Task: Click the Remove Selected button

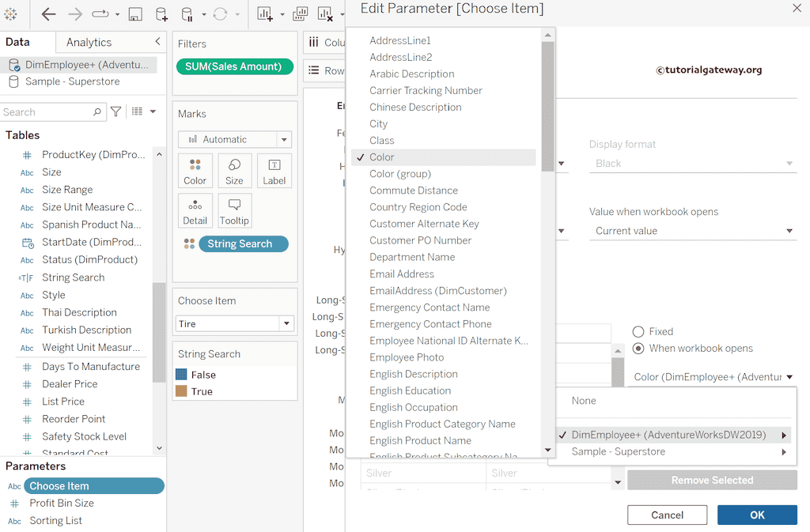Action: [x=712, y=480]
